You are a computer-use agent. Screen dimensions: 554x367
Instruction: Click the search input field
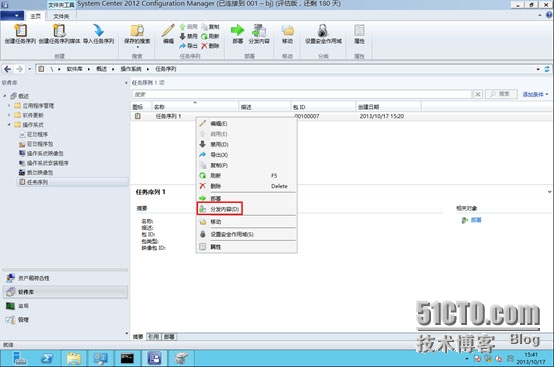[x=302, y=94]
